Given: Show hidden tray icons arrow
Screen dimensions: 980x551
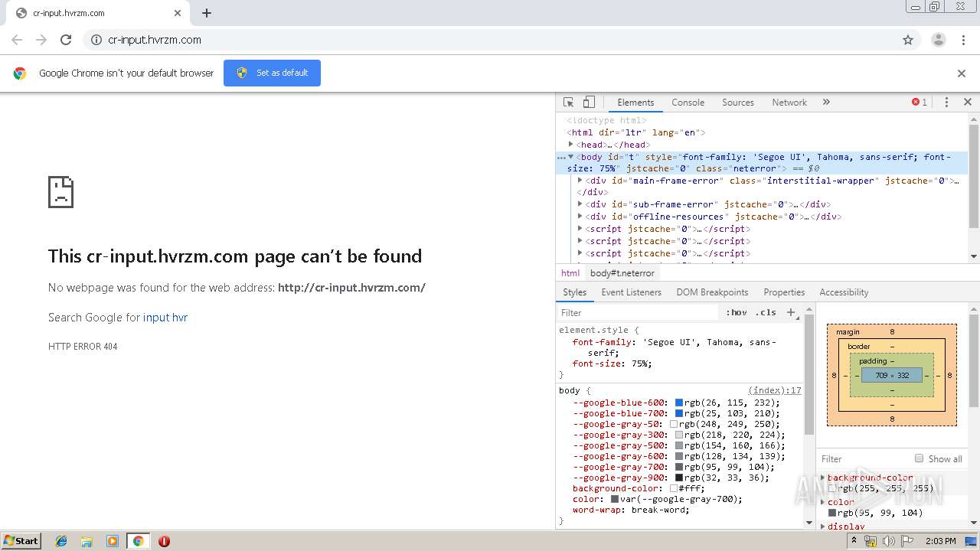Looking at the screenshot, I should [854, 541].
